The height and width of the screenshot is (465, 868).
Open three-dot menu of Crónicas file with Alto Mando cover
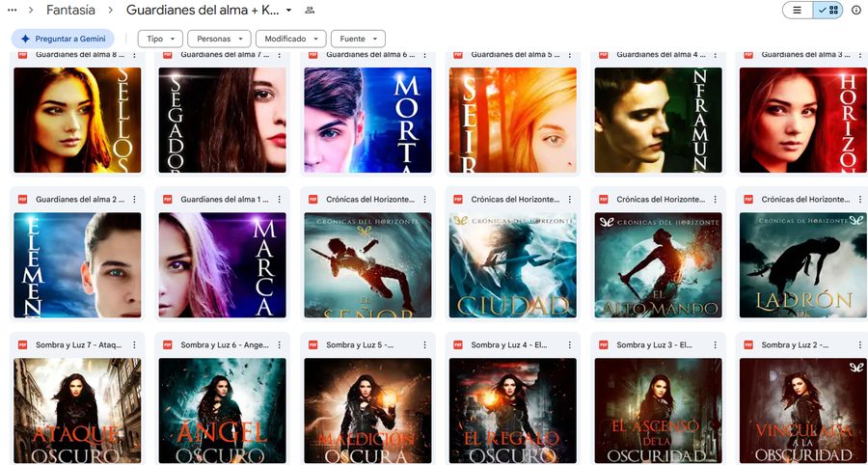pos(716,200)
